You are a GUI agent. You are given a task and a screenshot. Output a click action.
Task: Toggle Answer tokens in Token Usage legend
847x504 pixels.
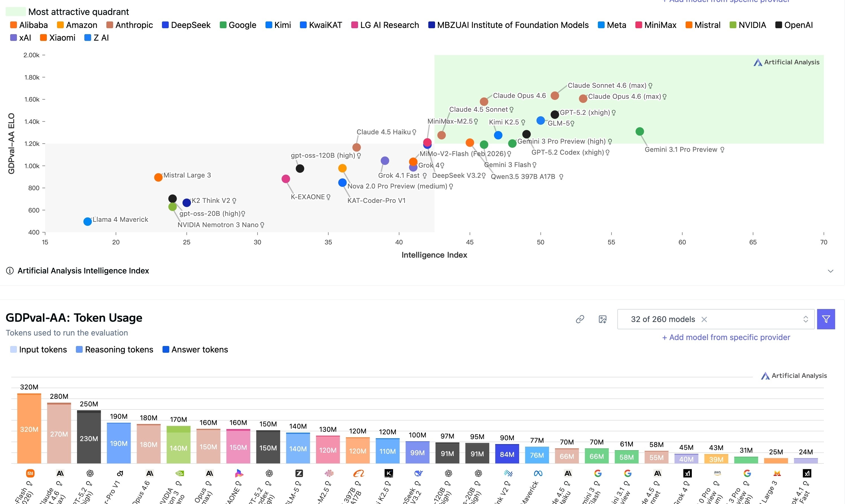click(195, 349)
